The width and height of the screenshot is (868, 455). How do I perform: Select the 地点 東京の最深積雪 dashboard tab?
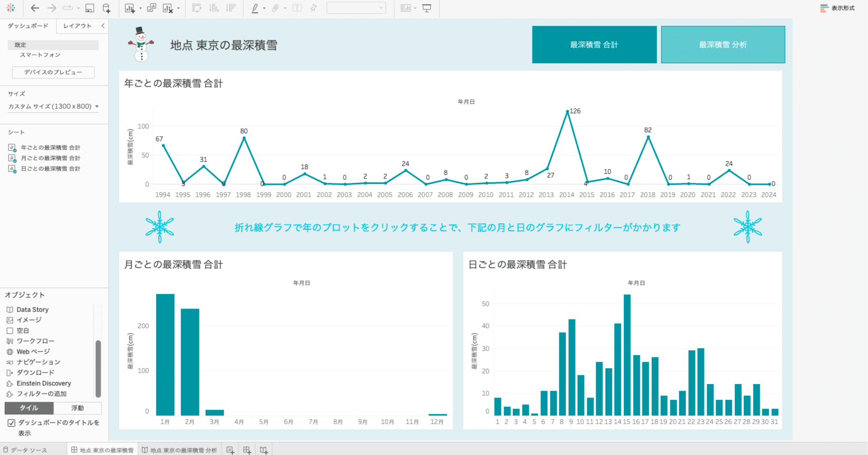(103, 450)
